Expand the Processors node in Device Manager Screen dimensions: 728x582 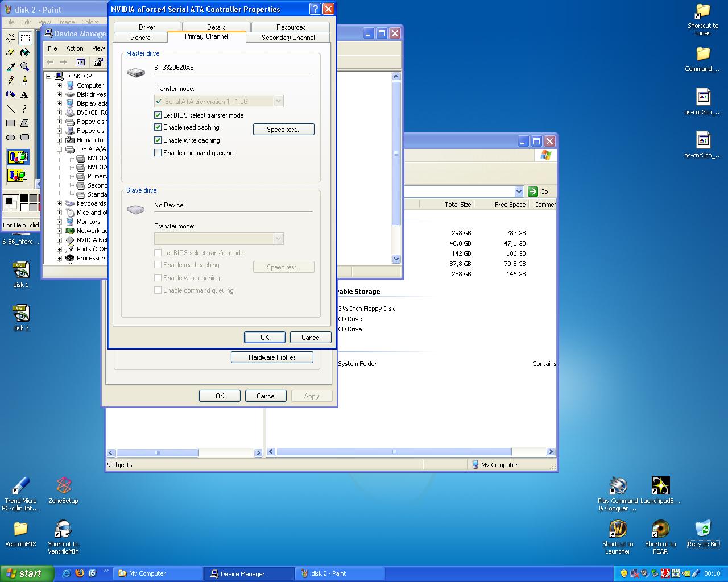pos(59,258)
